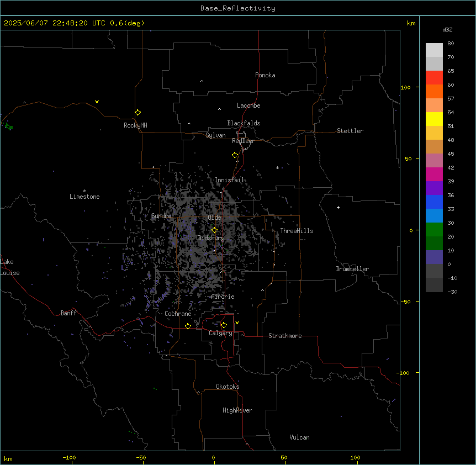Click the Stettler town label
Screen dimensions: 476x465
350,131
